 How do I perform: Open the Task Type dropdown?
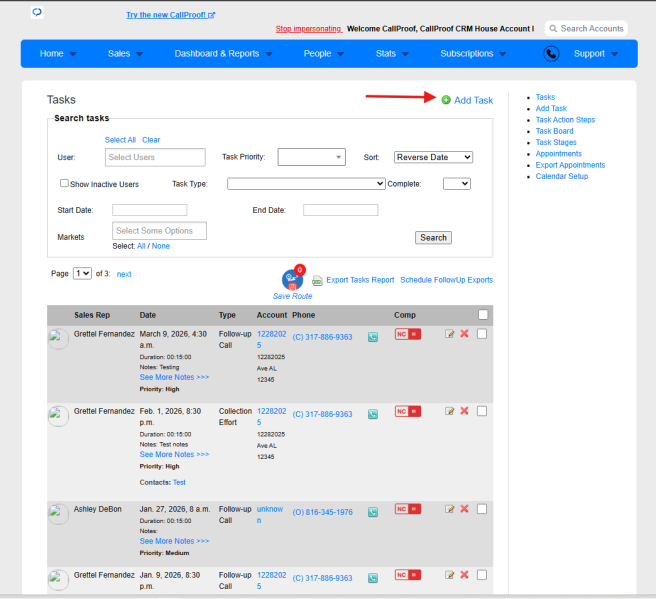coord(306,184)
